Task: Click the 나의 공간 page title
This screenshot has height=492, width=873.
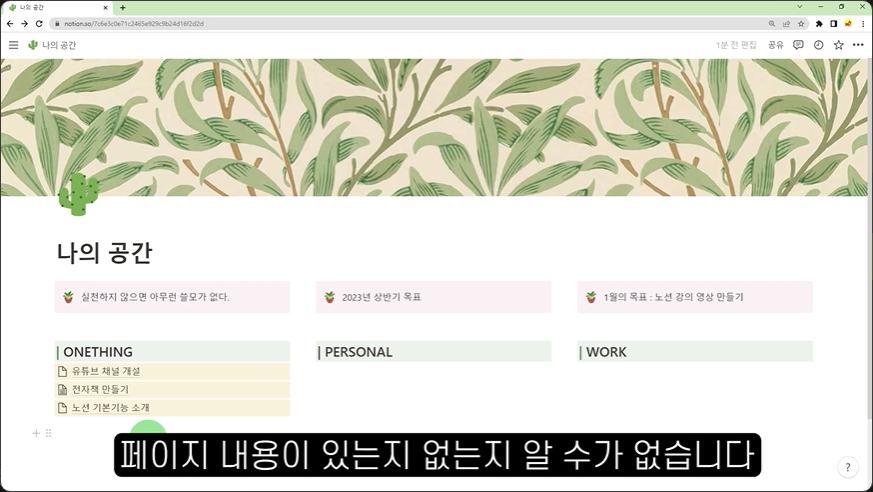Action: coord(104,253)
